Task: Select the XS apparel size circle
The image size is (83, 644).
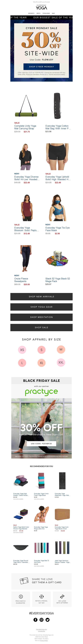Action: 22,350
